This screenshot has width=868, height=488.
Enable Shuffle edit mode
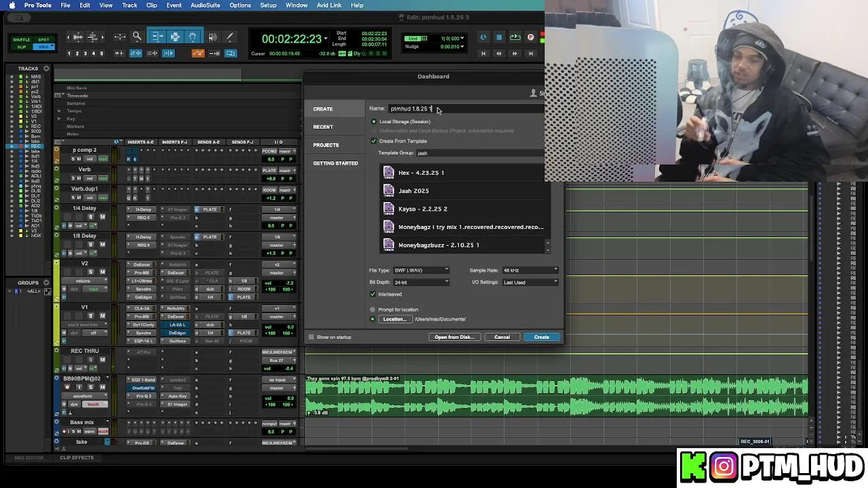pyautogui.click(x=22, y=40)
